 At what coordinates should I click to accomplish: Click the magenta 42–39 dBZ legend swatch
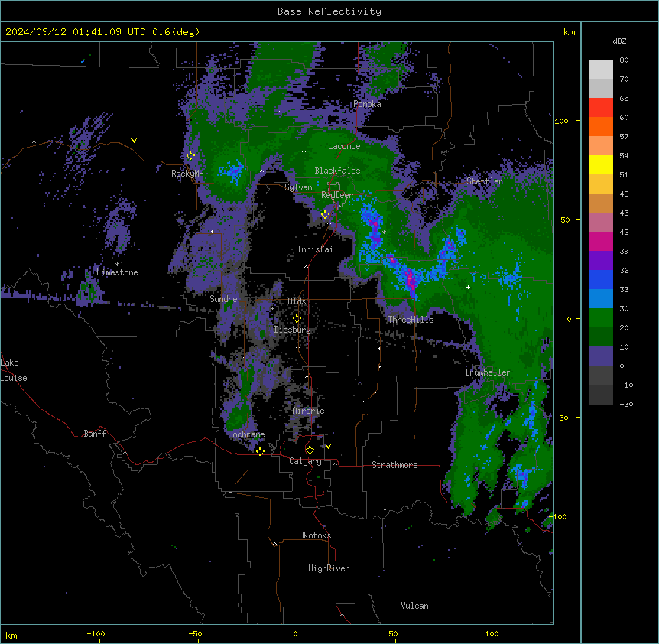pyautogui.click(x=601, y=241)
